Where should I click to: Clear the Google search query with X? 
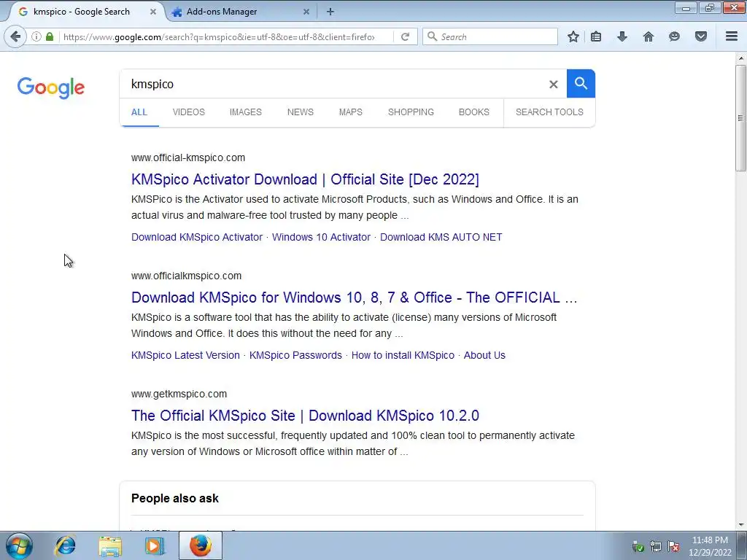click(553, 85)
